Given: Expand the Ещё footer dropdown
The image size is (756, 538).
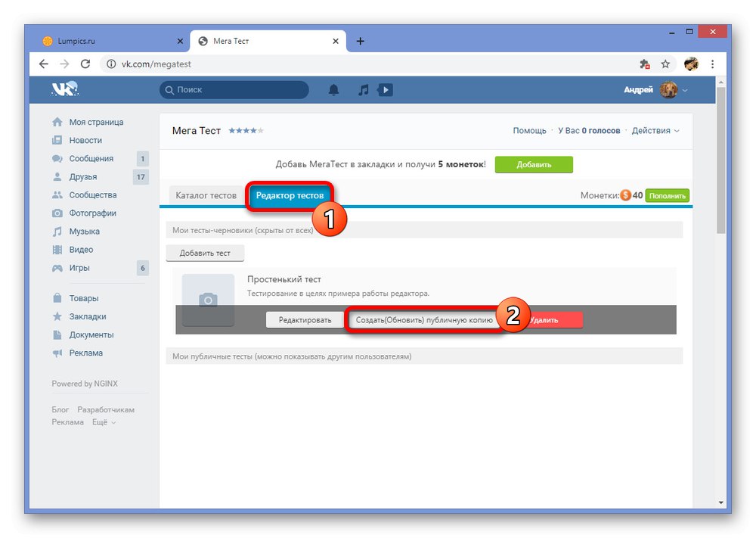Looking at the screenshot, I should pos(104,422).
